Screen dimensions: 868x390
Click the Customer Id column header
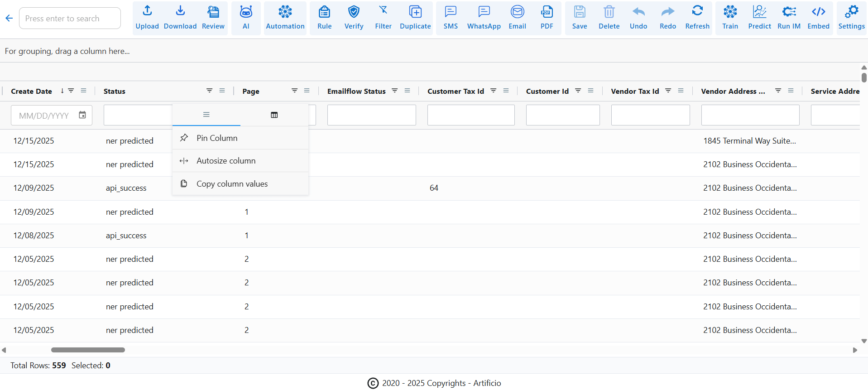point(547,91)
